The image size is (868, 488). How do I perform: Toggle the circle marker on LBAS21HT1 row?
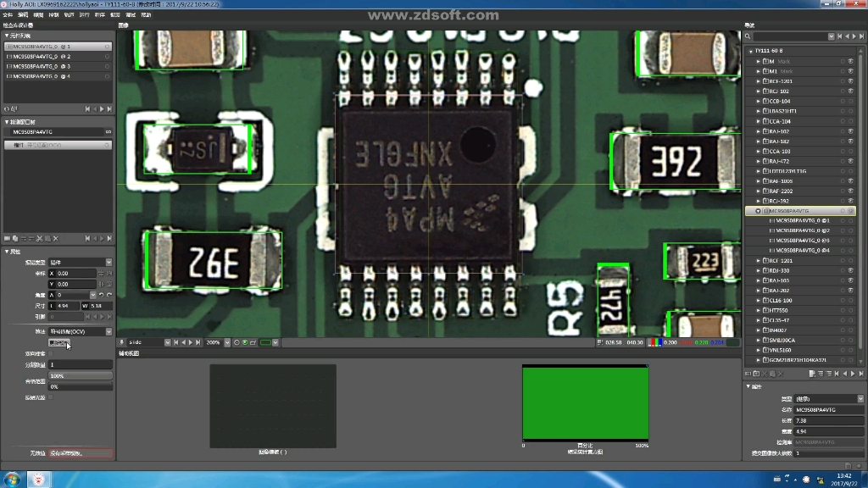point(843,111)
